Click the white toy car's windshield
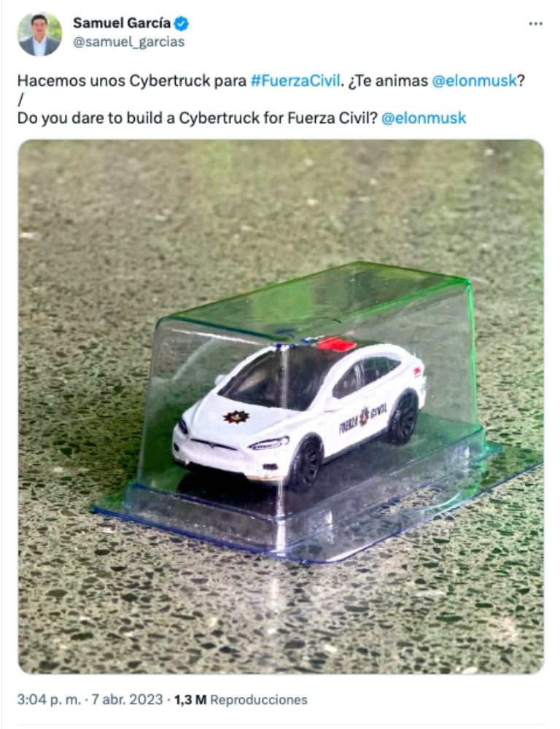The height and width of the screenshot is (729, 560). (x=270, y=375)
